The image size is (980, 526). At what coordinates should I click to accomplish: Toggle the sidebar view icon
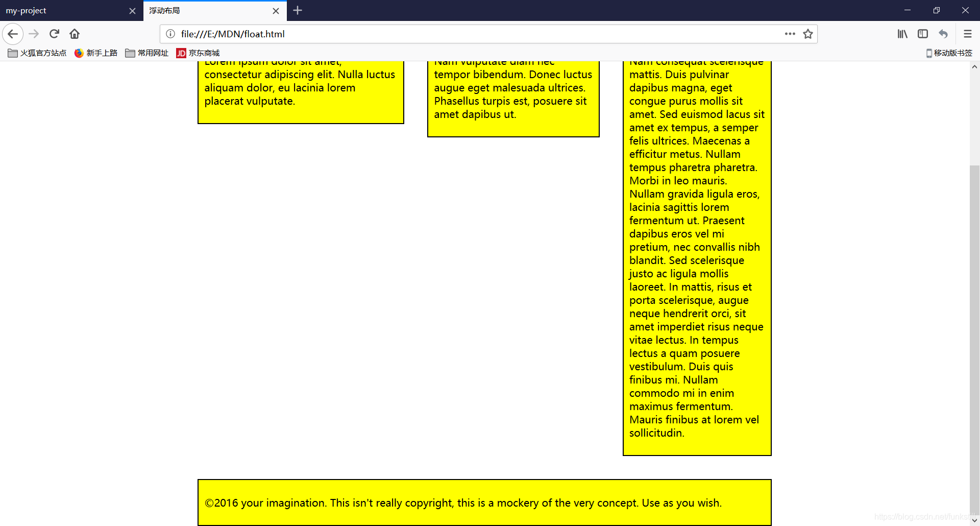point(923,34)
